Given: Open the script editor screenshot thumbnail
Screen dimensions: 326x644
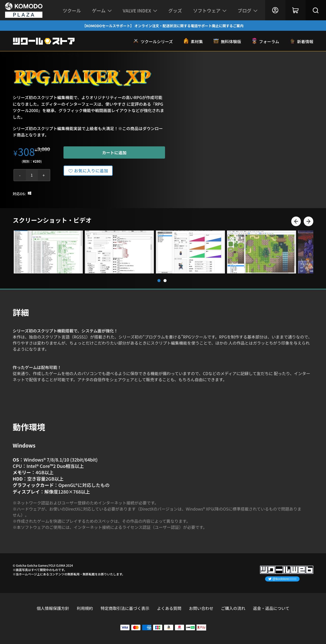Looking at the screenshot, I should pyautogui.click(x=48, y=252).
